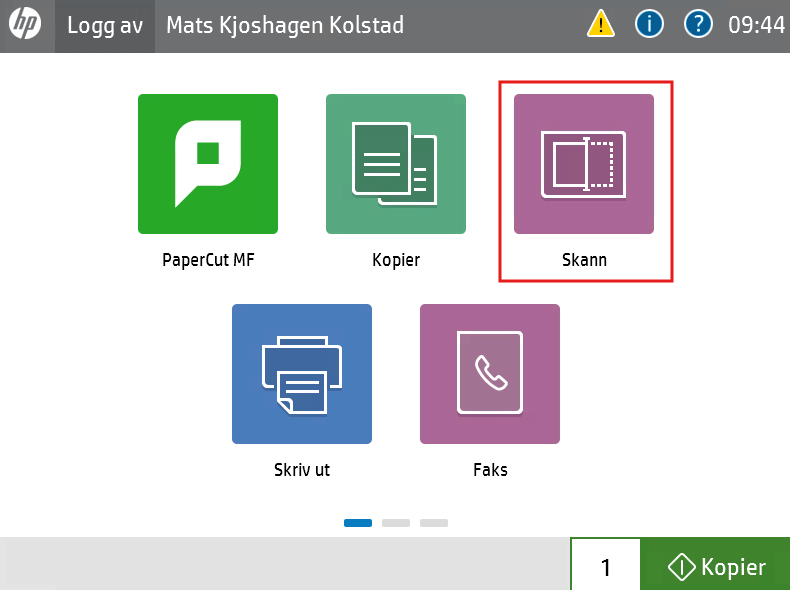Open the yellow warning alert icon

point(601,24)
